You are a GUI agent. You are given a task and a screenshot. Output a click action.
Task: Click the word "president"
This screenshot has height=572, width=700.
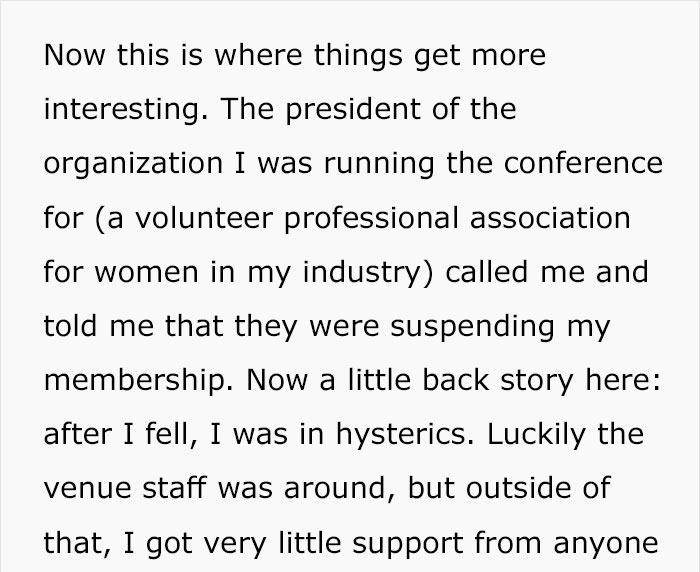tap(352, 108)
